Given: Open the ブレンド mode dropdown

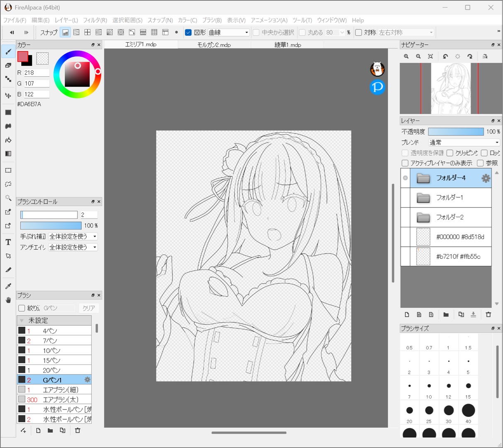Looking at the screenshot, I should [x=464, y=142].
